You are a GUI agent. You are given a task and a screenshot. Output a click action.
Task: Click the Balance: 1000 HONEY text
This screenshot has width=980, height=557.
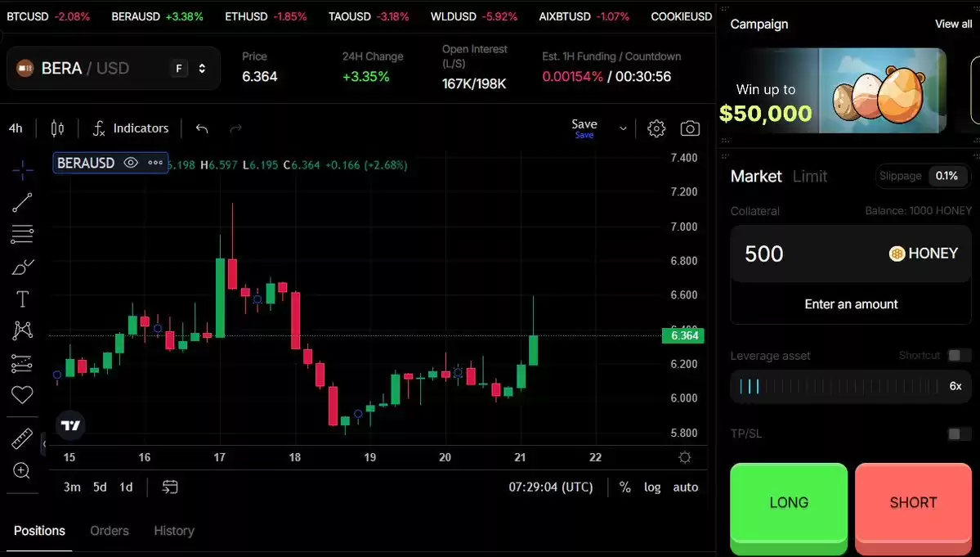tap(918, 211)
